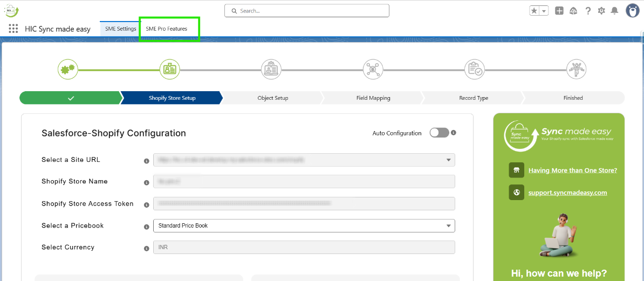Screen dimensions: 644x281
Task: Click the Select Currency INR field
Action: point(304,248)
